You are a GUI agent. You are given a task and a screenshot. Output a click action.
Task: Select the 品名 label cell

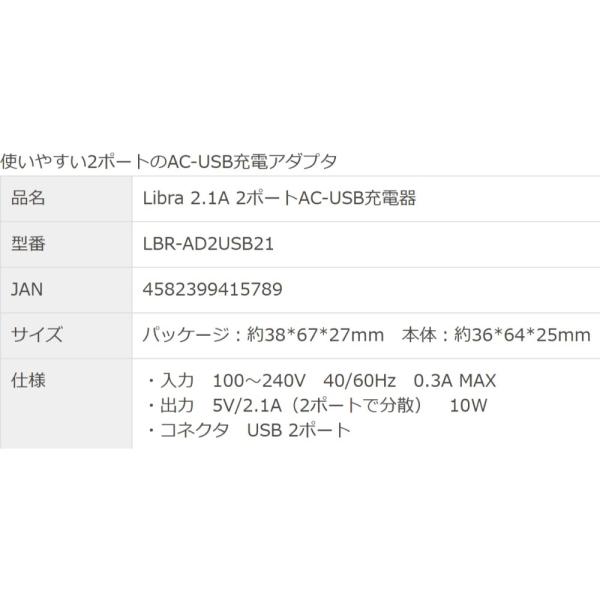pyautogui.click(x=66, y=199)
